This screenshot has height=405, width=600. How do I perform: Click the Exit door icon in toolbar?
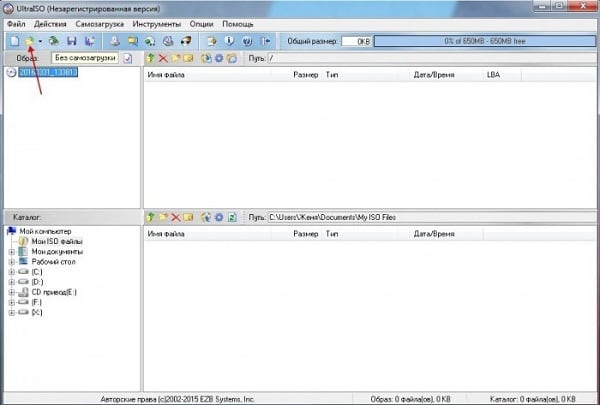(265, 41)
